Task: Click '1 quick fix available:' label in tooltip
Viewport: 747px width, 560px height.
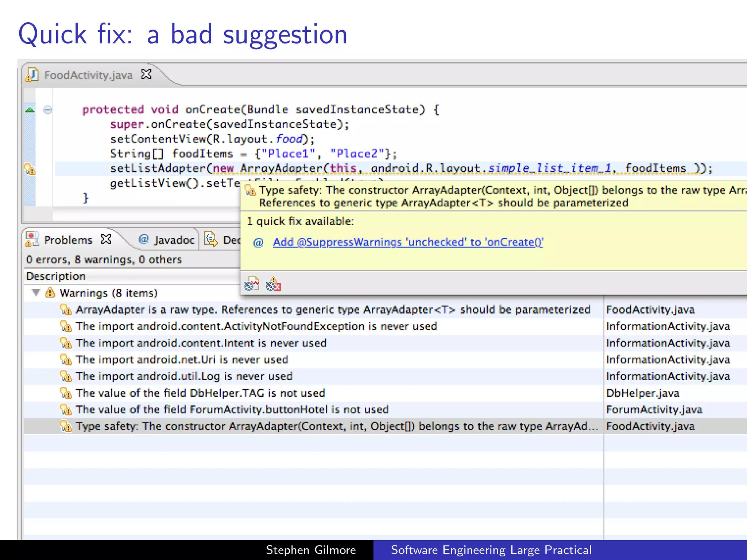Action: [301, 221]
